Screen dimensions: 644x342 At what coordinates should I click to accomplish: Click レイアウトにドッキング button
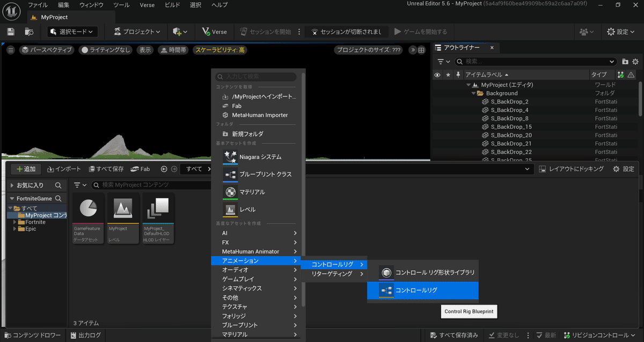tap(570, 169)
